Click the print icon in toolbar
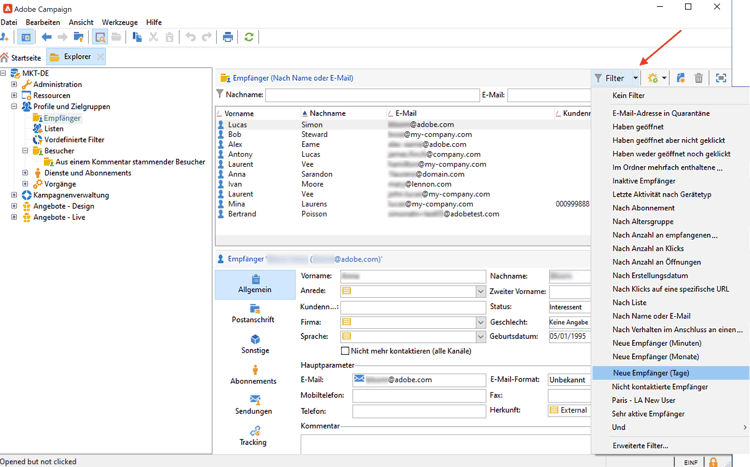 point(228,37)
